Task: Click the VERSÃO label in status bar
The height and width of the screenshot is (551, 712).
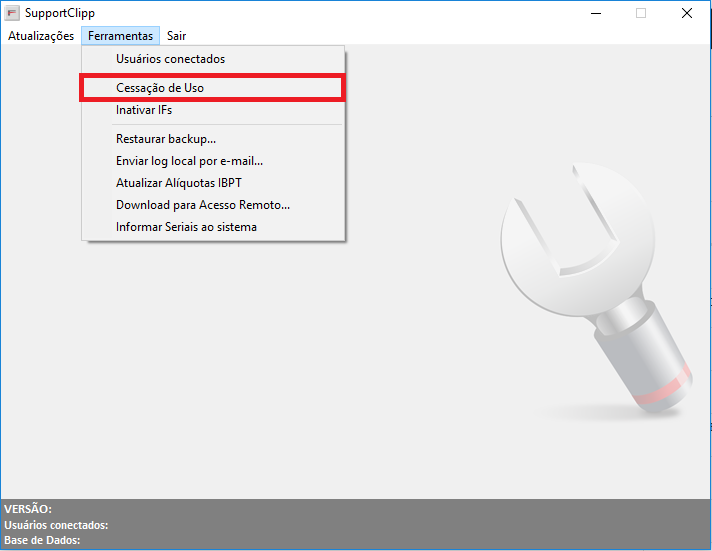Action: [28, 509]
